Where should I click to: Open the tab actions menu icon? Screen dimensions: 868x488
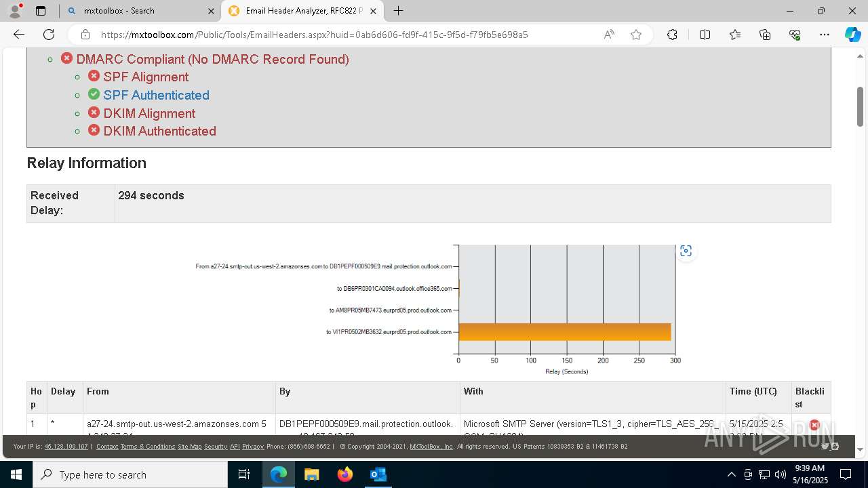point(41,11)
